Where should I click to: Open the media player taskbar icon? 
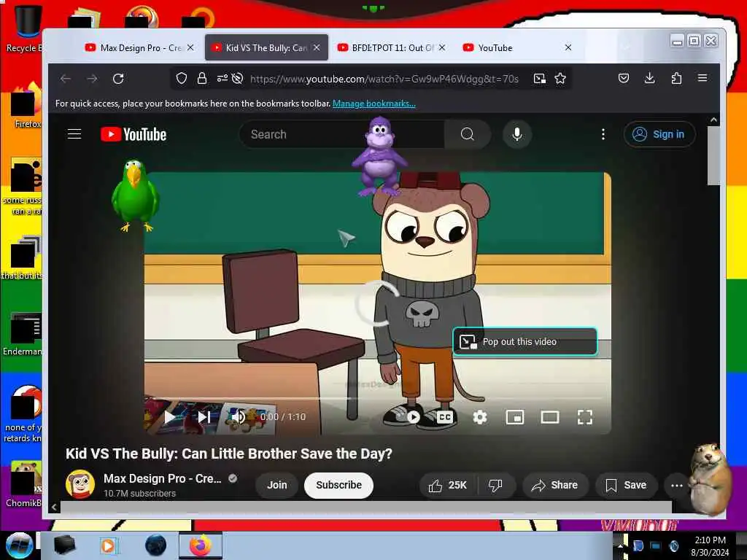(x=109, y=545)
